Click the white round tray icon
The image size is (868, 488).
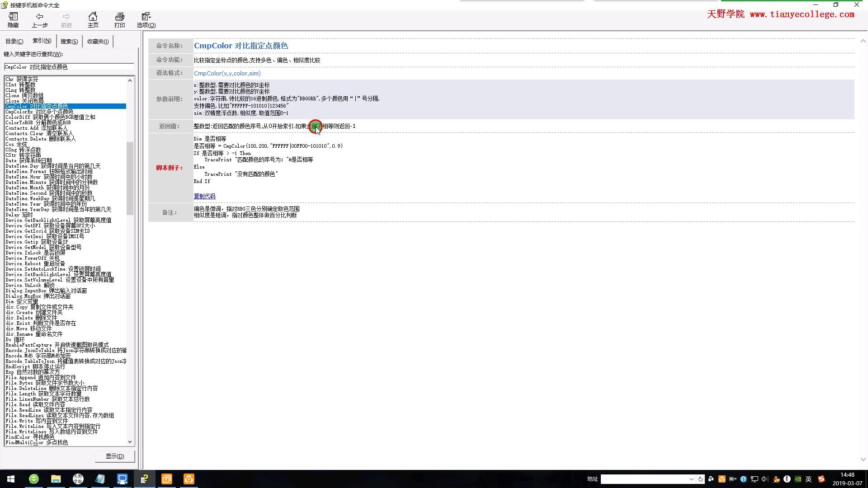pyautogui.click(x=787, y=479)
